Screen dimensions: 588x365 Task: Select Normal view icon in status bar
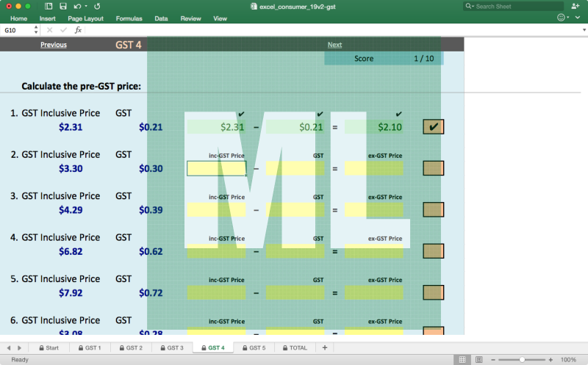tap(462, 360)
